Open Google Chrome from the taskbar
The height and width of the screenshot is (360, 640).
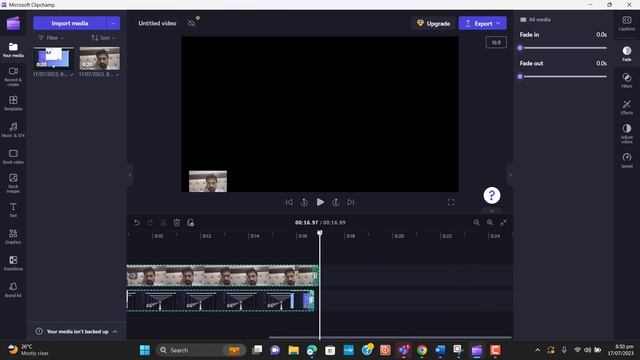coord(422,350)
